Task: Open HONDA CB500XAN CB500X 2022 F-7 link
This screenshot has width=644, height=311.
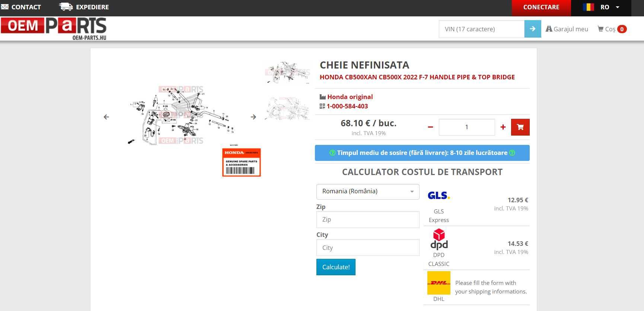Action: click(x=417, y=77)
